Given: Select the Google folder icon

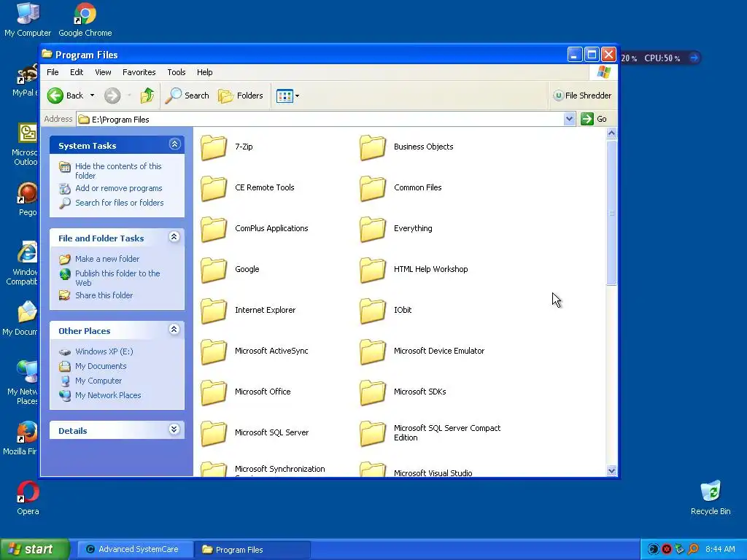Looking at the screenshot, I should (214, 270).
